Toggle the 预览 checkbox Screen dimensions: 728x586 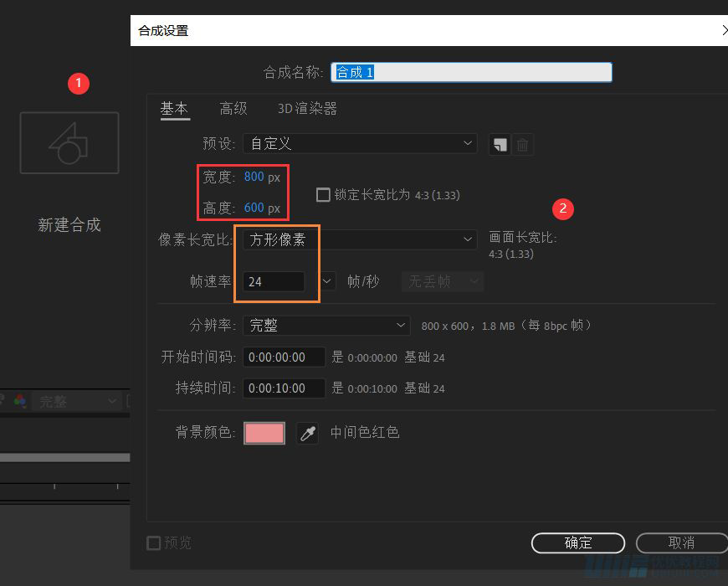coord(154,542)
